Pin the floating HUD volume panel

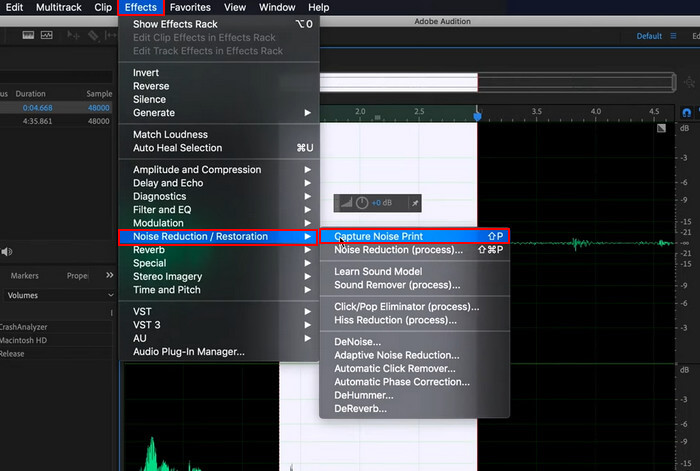415,203
